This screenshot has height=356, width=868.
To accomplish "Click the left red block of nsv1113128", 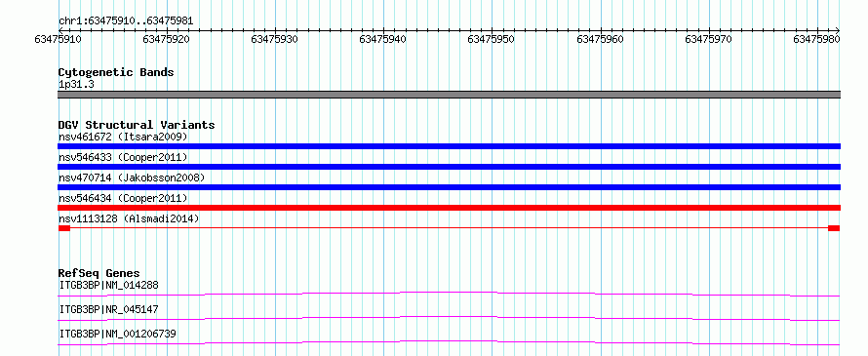I will pos(64,228).
